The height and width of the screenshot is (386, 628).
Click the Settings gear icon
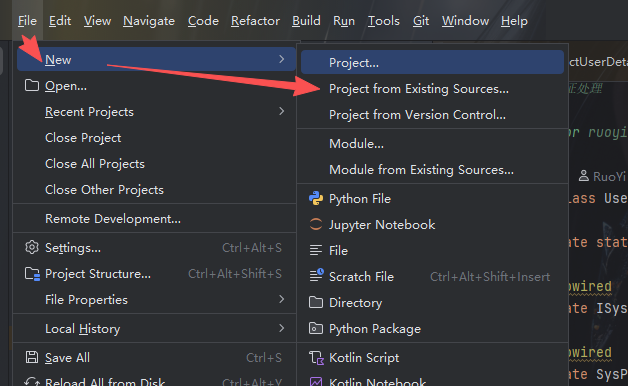(32, 247)
